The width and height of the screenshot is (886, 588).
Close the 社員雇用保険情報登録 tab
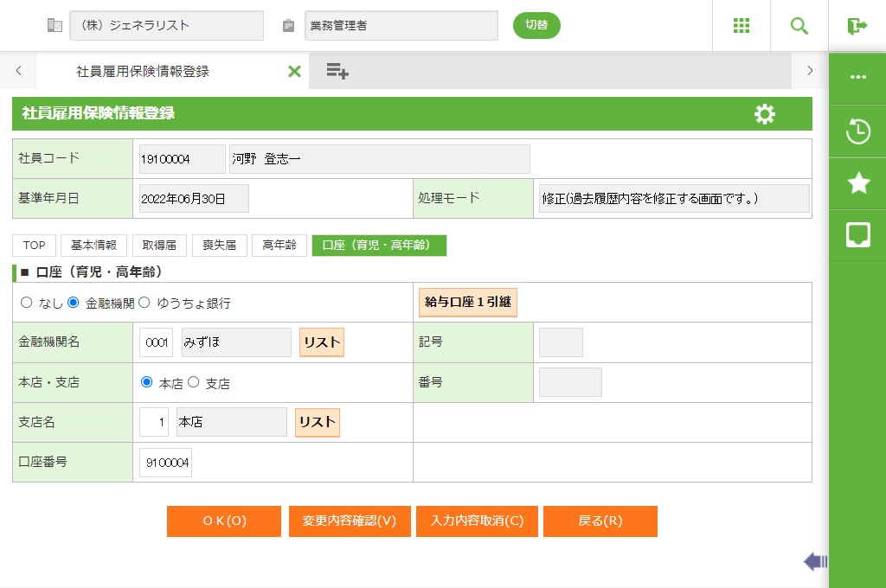click(x=294, y=72)
